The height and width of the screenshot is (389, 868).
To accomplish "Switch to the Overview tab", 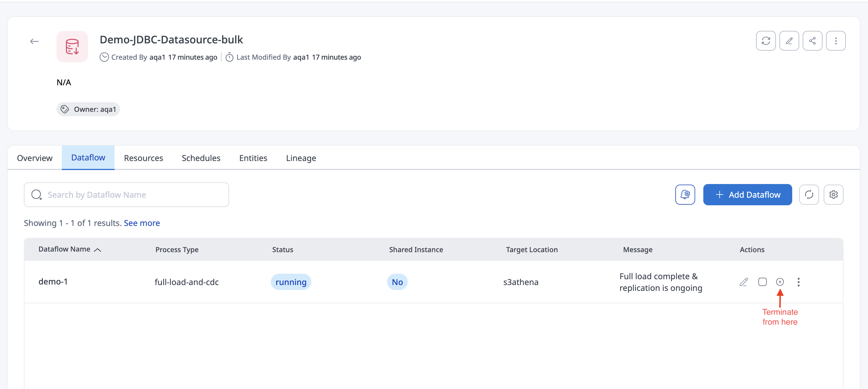I will coord(35,158).
